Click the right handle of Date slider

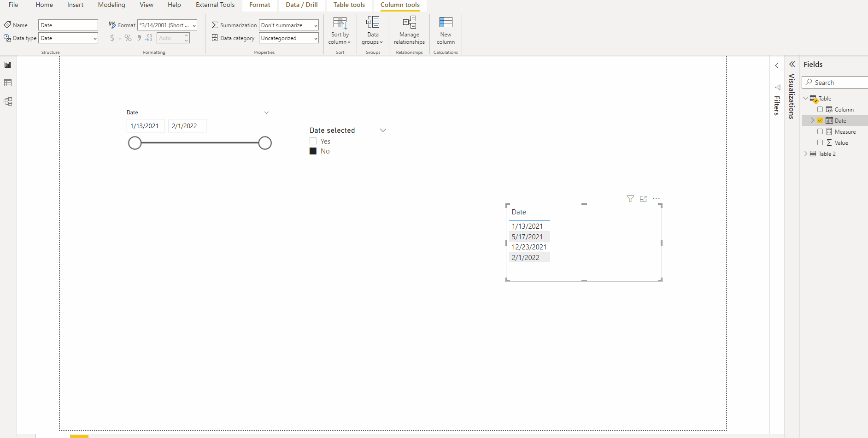click(x=265, y=143)
